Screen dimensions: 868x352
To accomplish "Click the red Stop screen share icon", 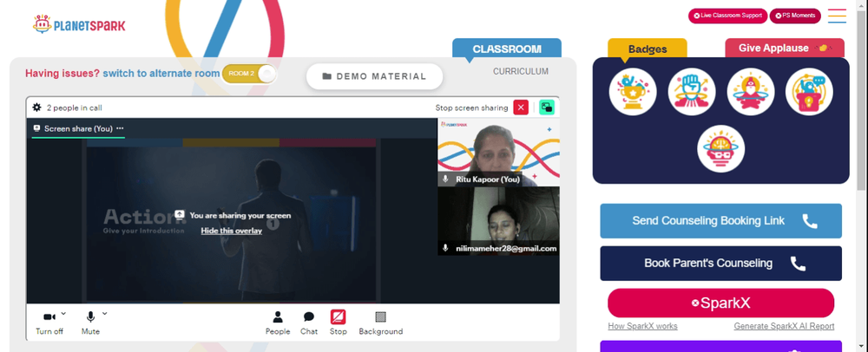I will pyautogui.click(x=339, y=316).
